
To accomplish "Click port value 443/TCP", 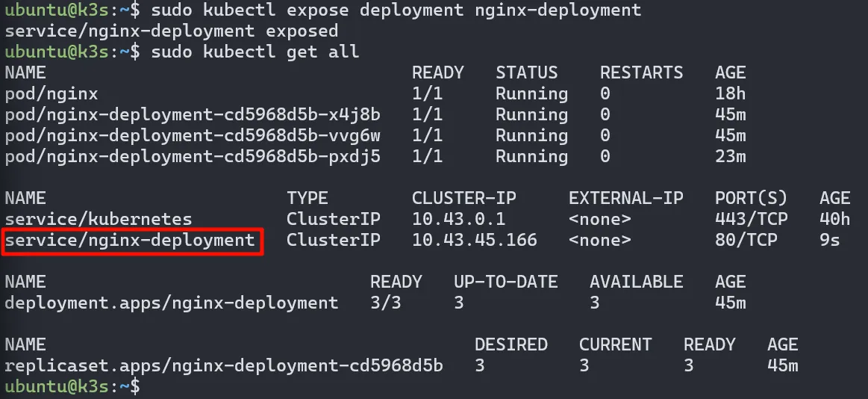I will (x=751, y=220).
